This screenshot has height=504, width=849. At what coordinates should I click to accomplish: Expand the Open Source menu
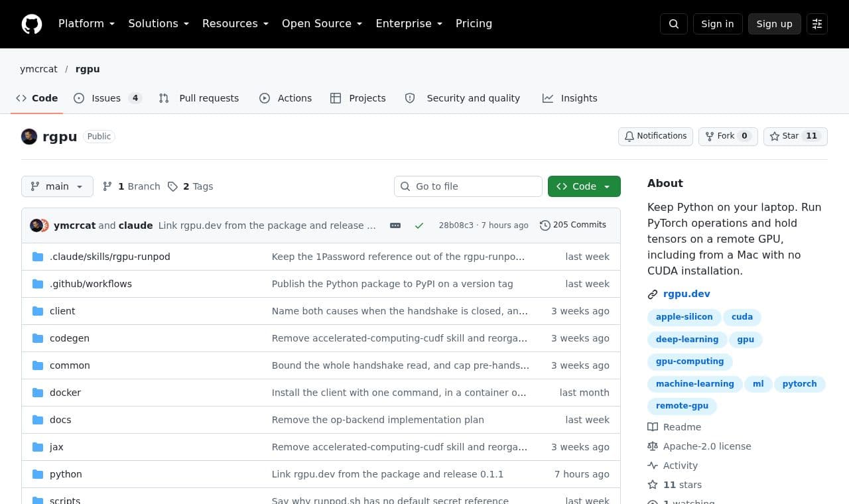322,24
